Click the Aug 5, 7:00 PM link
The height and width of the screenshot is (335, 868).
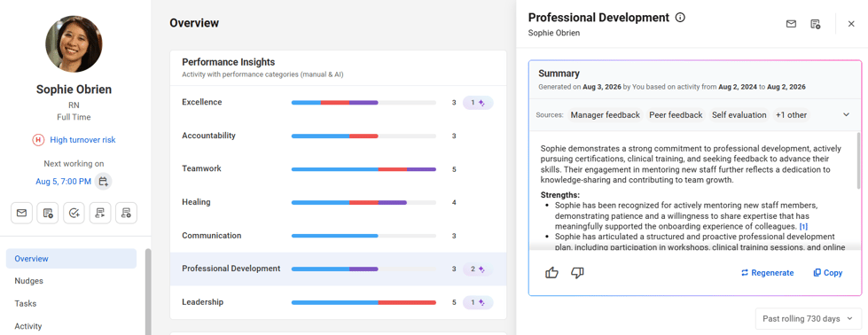tap(63, 181)
